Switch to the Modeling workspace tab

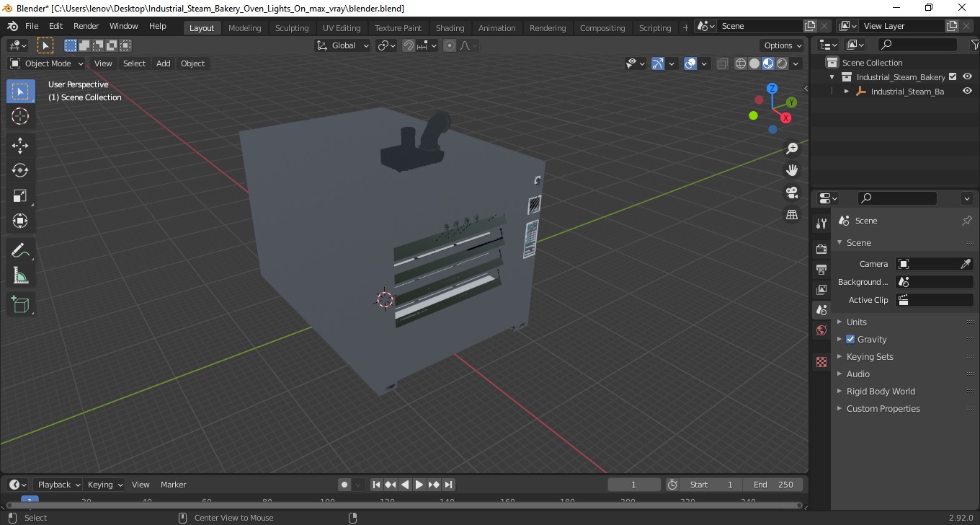pyautogui.click(x=245, y=28)
